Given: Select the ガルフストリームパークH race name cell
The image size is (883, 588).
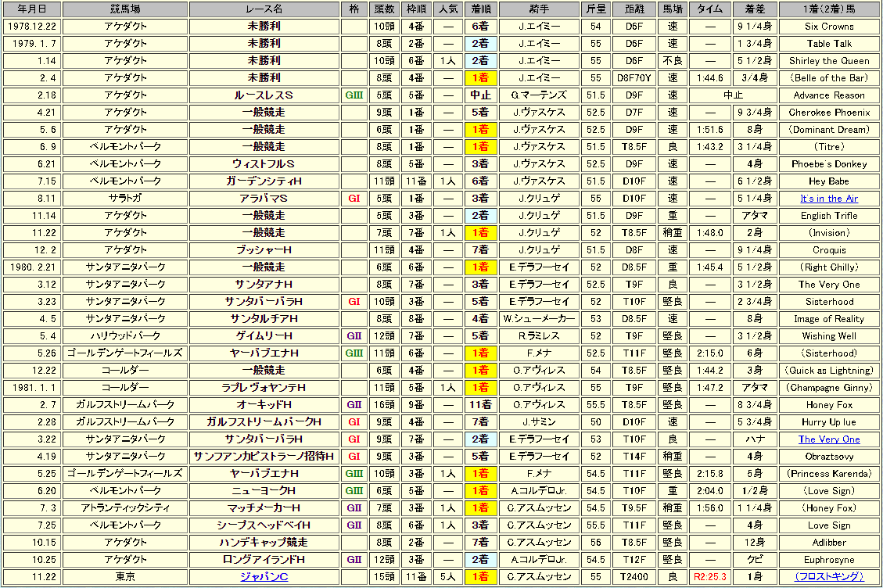Looking at the screenshot, I should click(264, 422).
